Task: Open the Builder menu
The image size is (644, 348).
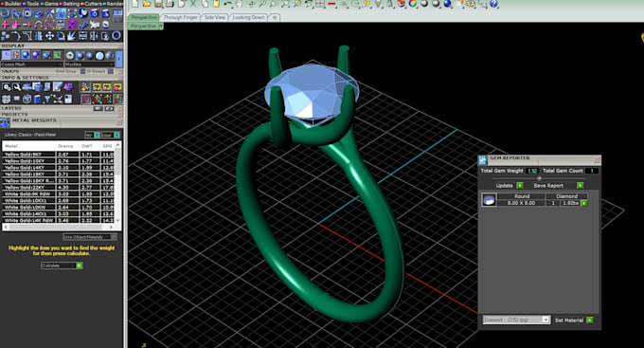Action: 12,3
